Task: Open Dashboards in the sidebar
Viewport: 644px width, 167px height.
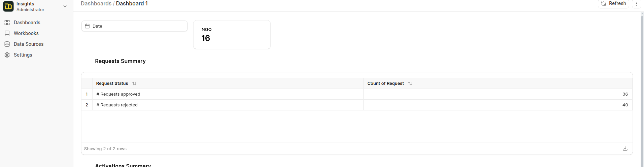Action: point(27,23)
